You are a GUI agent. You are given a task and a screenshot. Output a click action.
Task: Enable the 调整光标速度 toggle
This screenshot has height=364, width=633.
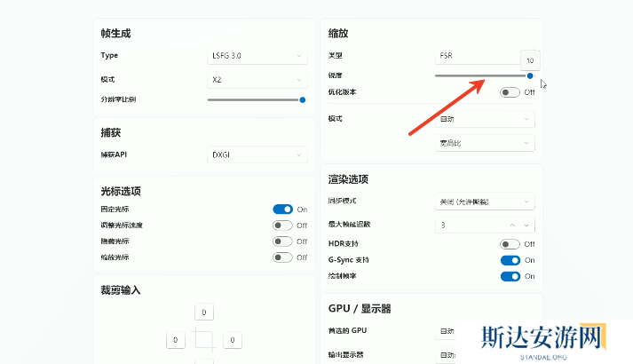(282, 226)
